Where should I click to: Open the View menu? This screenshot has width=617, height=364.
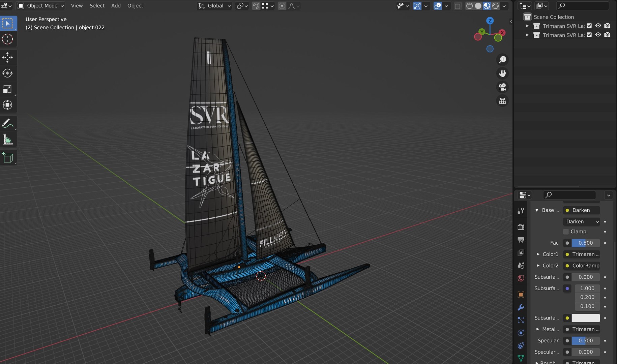coord(77,6)
